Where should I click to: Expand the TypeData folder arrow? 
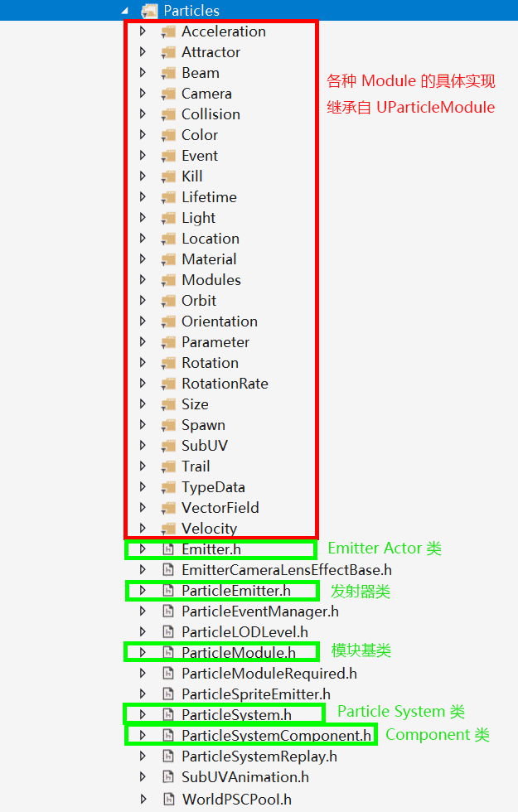143,487
